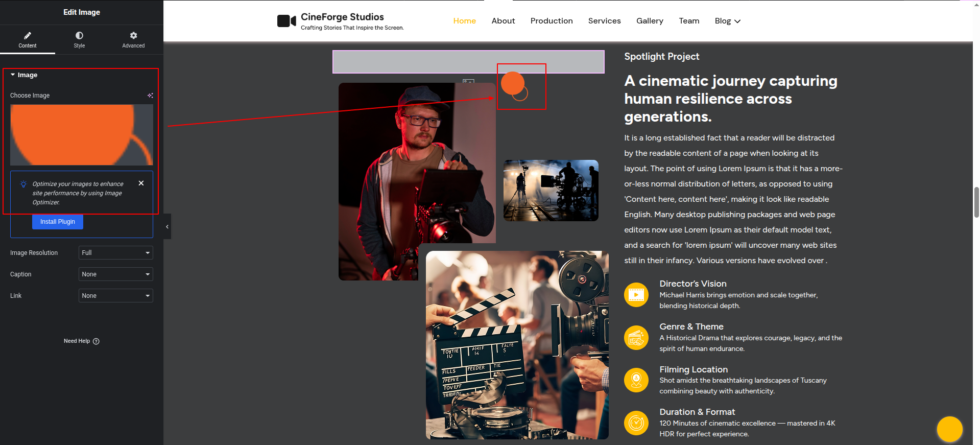Click the Install Plugin button
Screen dimensions: 980x445
click(58, 222)
